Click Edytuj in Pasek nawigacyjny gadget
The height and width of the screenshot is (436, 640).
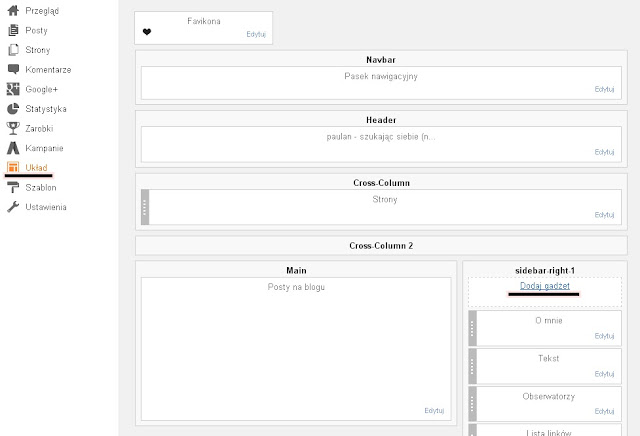(x=604, y=89)
